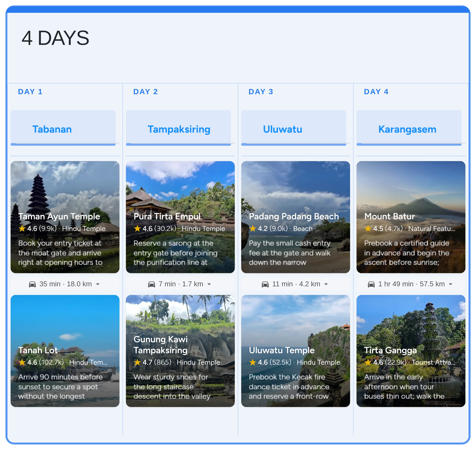Click Pura Tirta Empul's 'Reserve a sarong' tip
476x450 pixels.
[176, 253]
